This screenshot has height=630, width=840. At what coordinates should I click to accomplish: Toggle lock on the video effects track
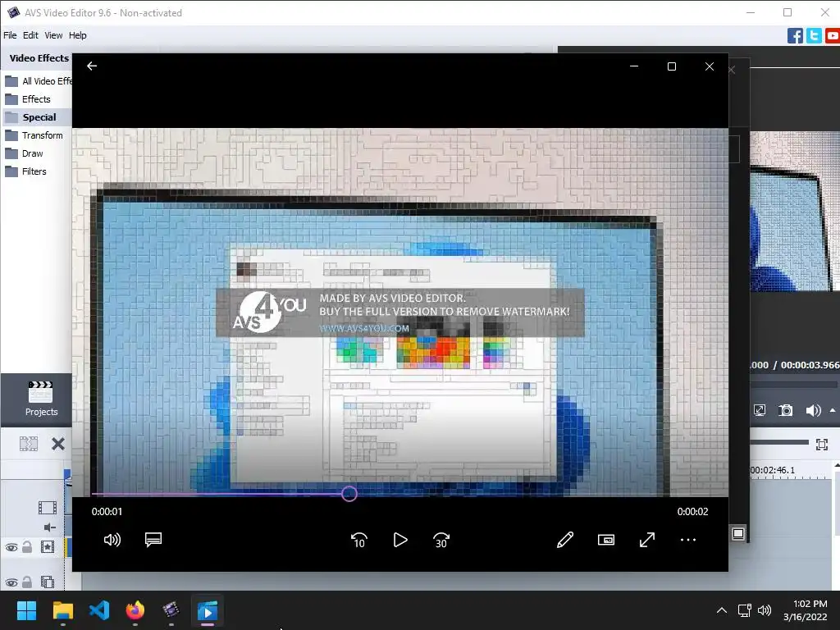[x=27, y=547]
